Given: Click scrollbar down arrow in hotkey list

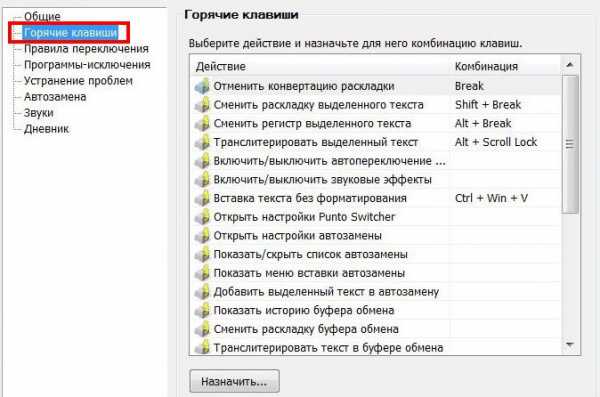Looking at the screenshot, I should (570, 345).
